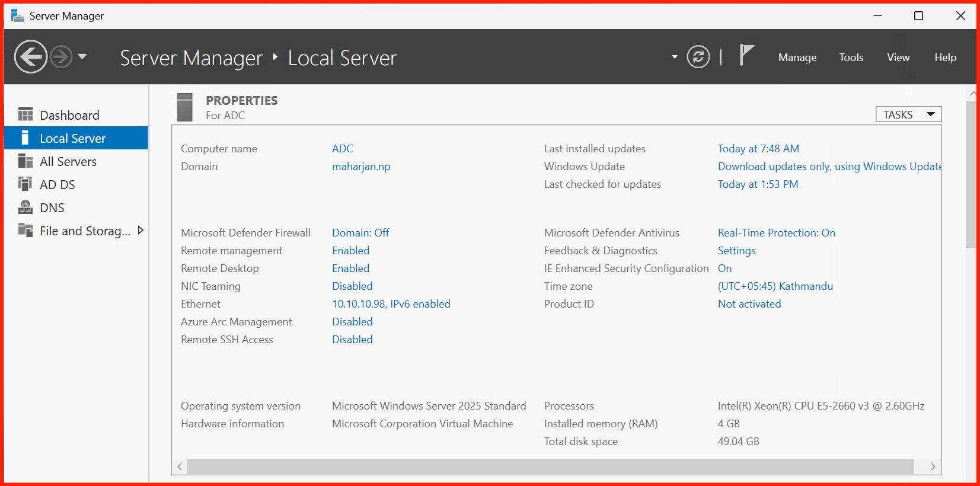
Task: Click the All Servers icon
Action: 25,161
